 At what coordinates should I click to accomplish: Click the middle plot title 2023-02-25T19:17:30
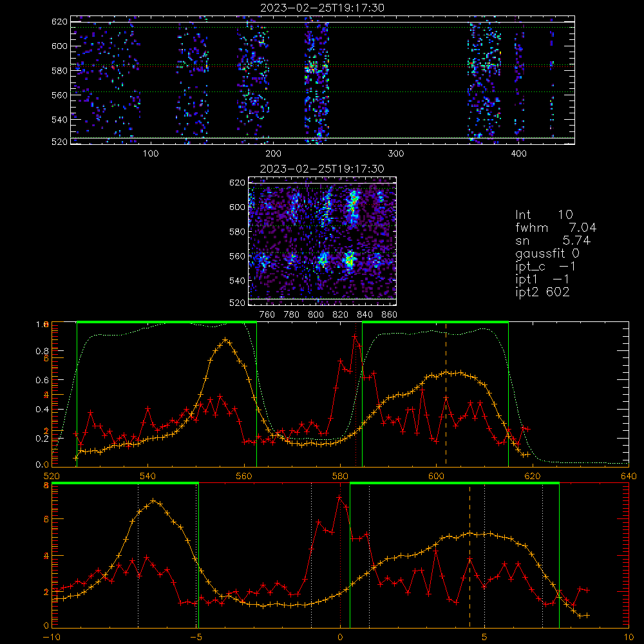tap(323, 169)
